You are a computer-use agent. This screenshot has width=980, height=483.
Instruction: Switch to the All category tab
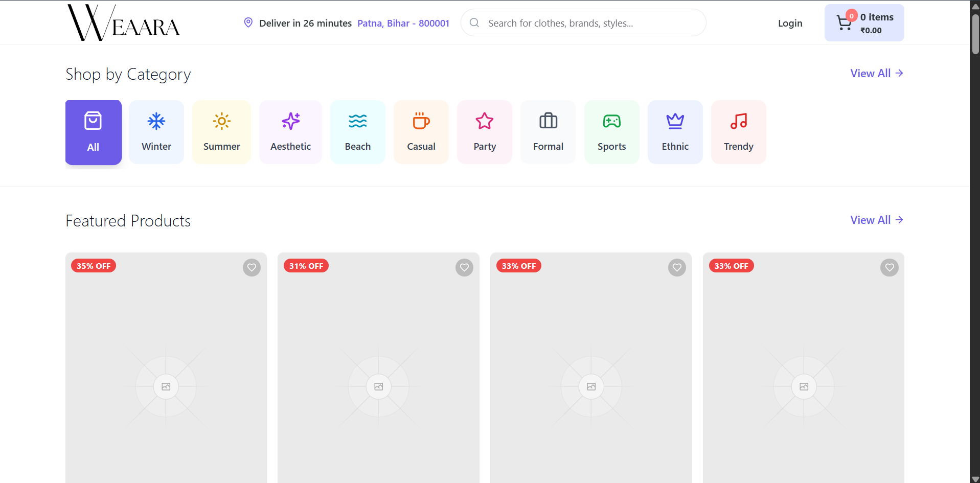click(x=93, y=132)
